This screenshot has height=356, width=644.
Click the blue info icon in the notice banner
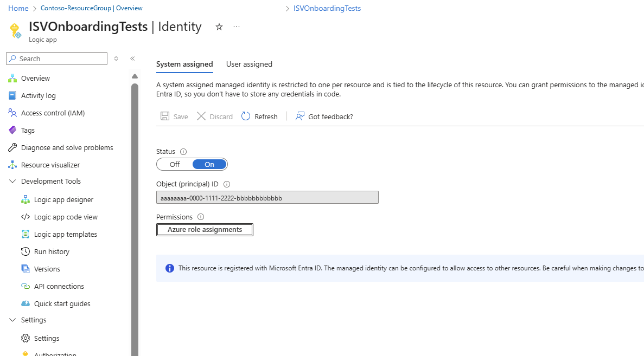click(x=170, y=268)
